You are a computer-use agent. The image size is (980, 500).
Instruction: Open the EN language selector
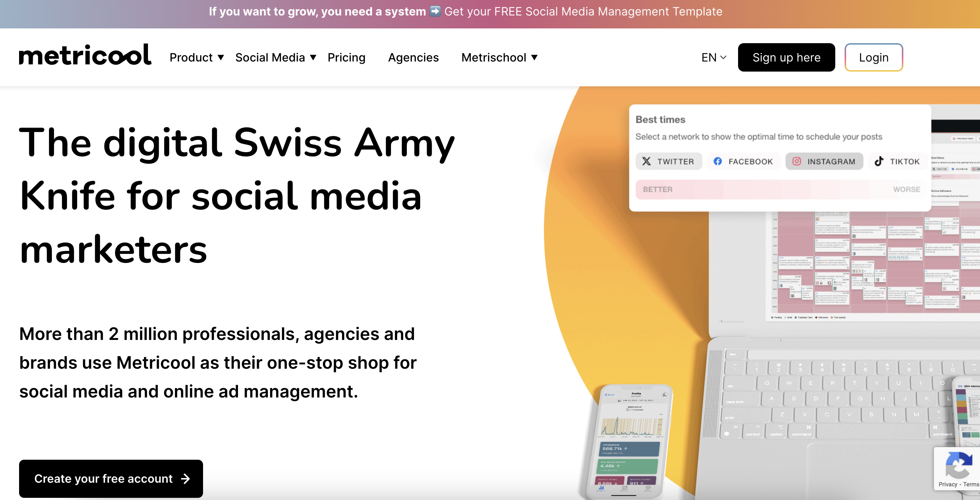(x=713, y=58)
